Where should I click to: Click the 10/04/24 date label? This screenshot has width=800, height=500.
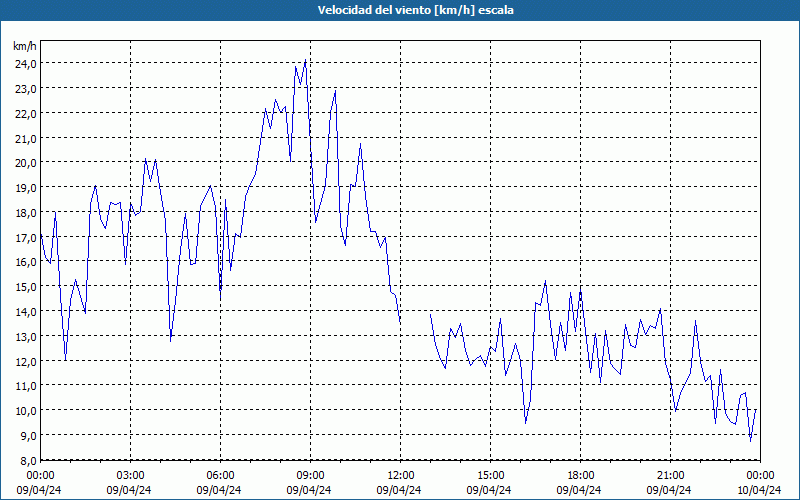(x=759, y=490)
